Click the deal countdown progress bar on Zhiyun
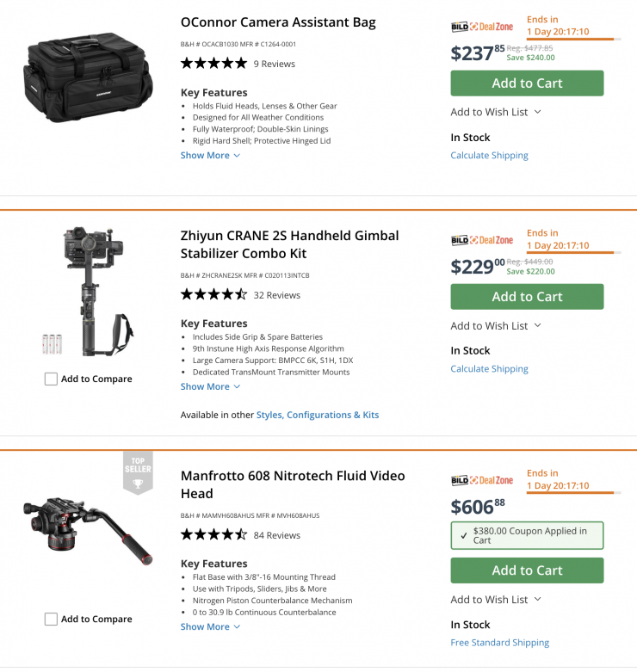Image resolution: width=637 pixels, height=672 pixels. click(570, 253)
